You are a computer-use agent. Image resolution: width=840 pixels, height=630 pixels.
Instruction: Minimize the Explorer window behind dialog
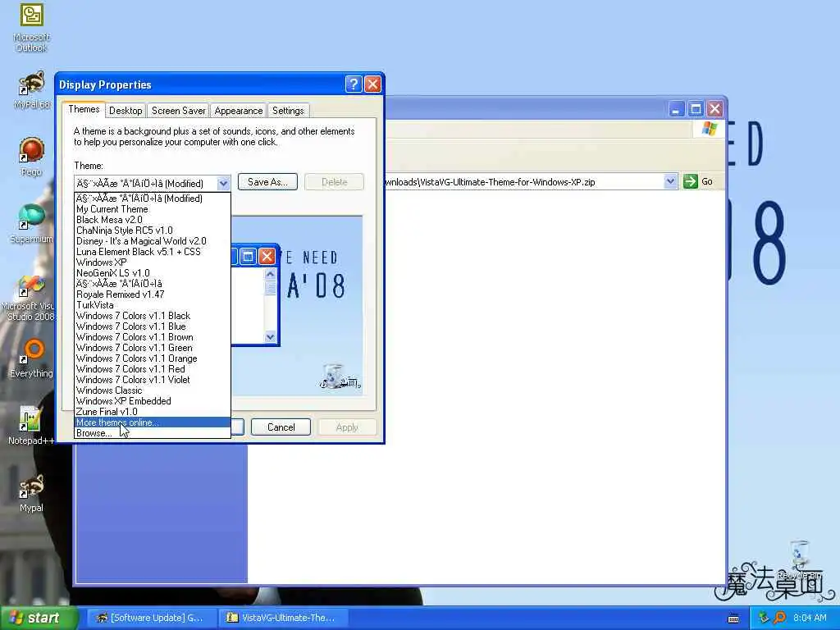click(x=676, y=109)
